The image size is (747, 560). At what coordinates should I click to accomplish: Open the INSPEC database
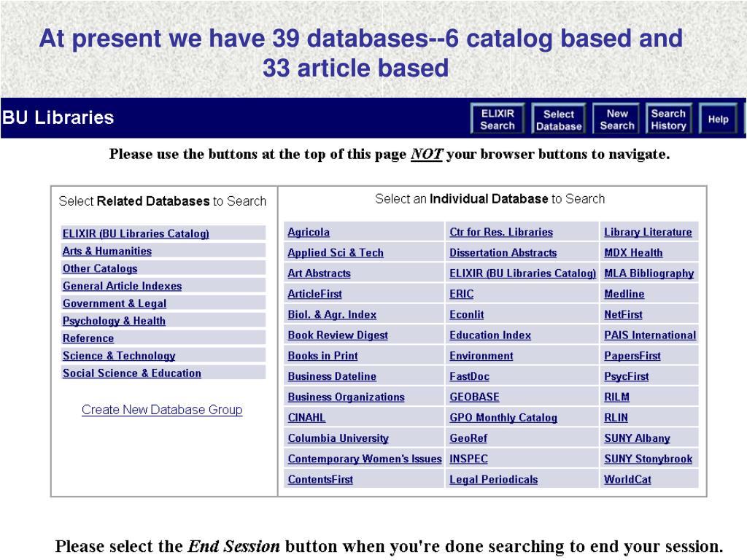click(x=468, y=459)
